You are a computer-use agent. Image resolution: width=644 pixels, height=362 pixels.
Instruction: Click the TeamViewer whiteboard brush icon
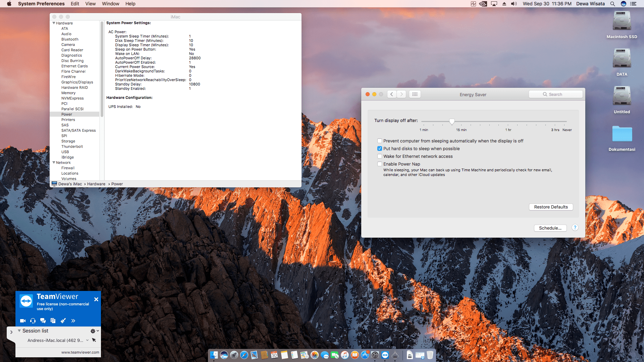tap(63, 321)
